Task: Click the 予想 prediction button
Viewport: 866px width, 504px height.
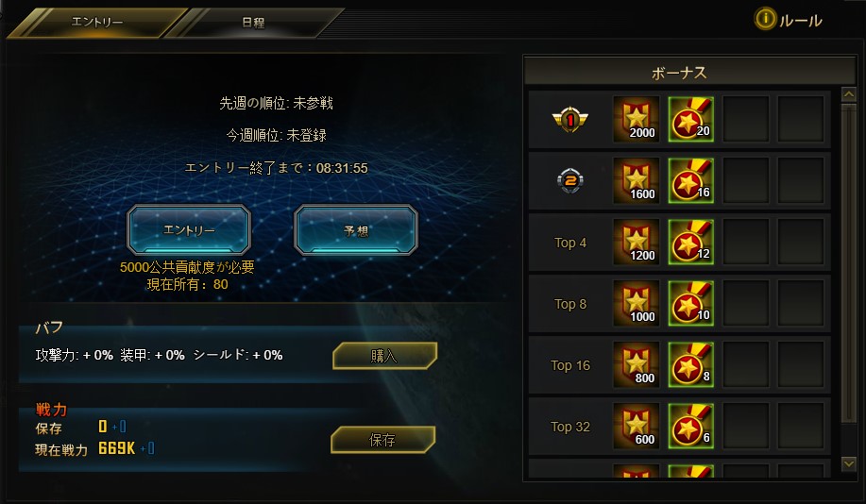Action: (356, 229)
